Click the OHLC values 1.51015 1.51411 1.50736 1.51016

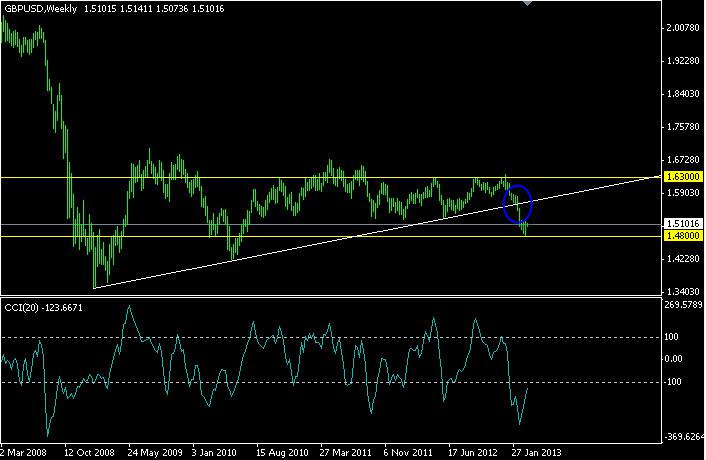[x=154, y=9]
